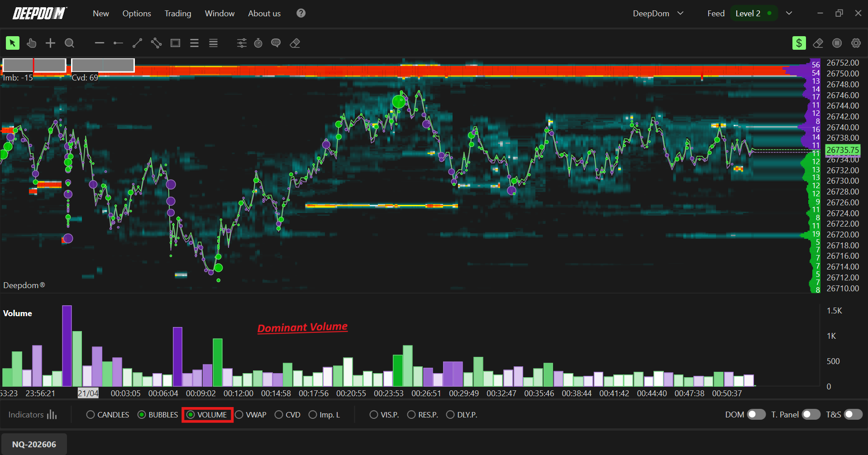This screenshot has width=868, height=455.
Task: Switch on the DOM toggle
Action: click(x=756, y=414)
